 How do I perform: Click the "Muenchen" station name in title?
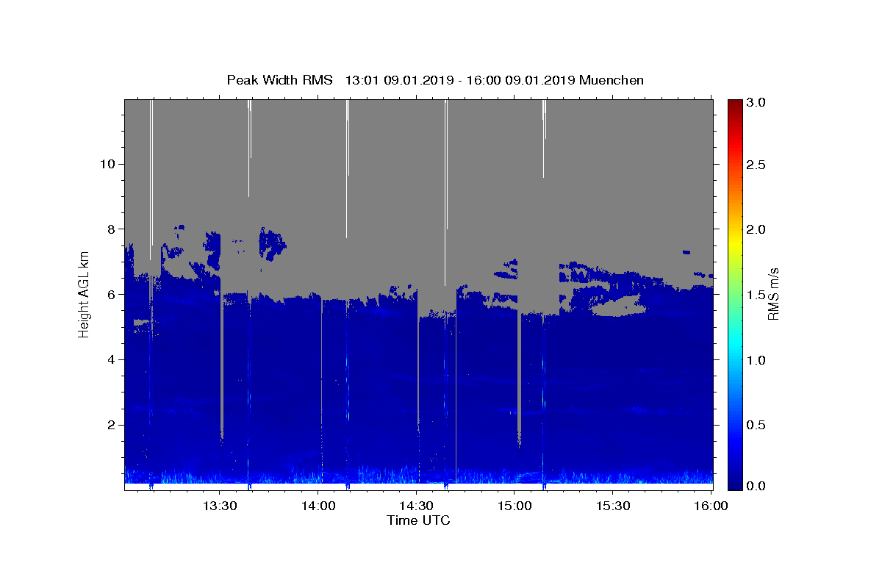pos(612,80)
